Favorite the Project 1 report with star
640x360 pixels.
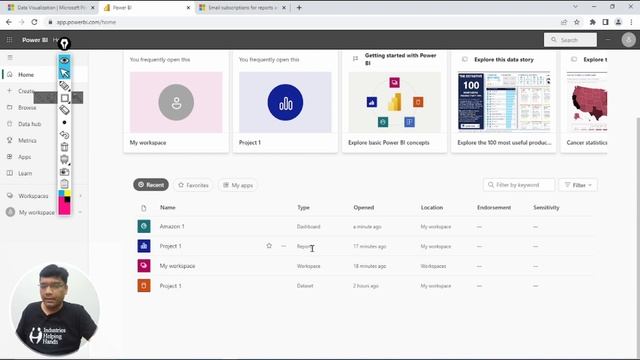tap(269, 246)
